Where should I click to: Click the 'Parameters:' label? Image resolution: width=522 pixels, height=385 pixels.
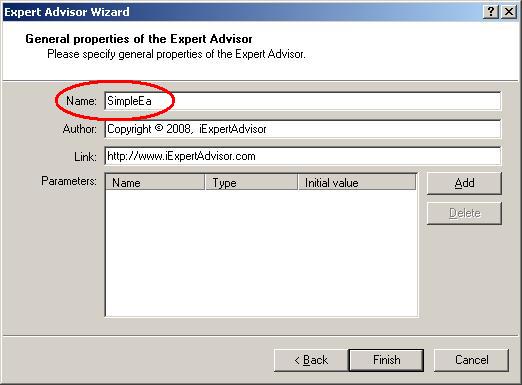coord(69,181)
